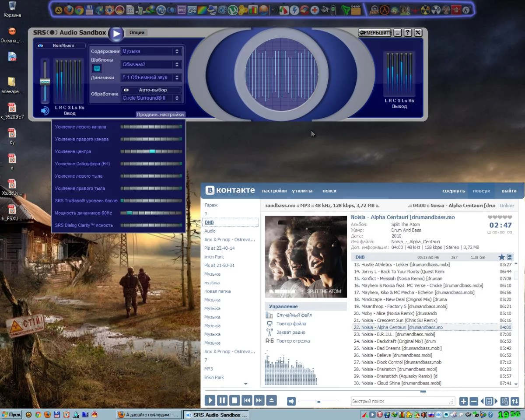The image size is (525, 420).
Task: Click the plus button to add files
Action: [x=463, y=401]
